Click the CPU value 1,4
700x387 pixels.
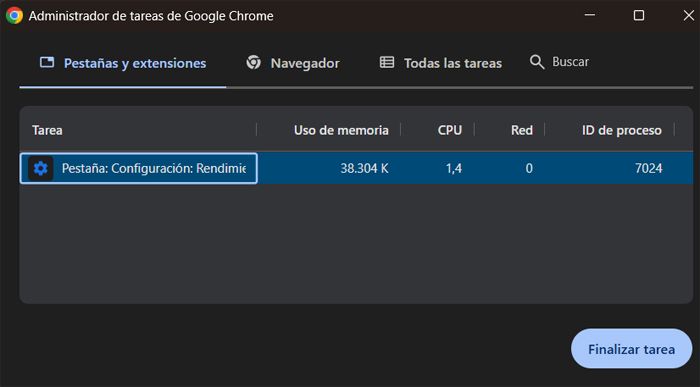pyautogui.click(x=454, y=168)
